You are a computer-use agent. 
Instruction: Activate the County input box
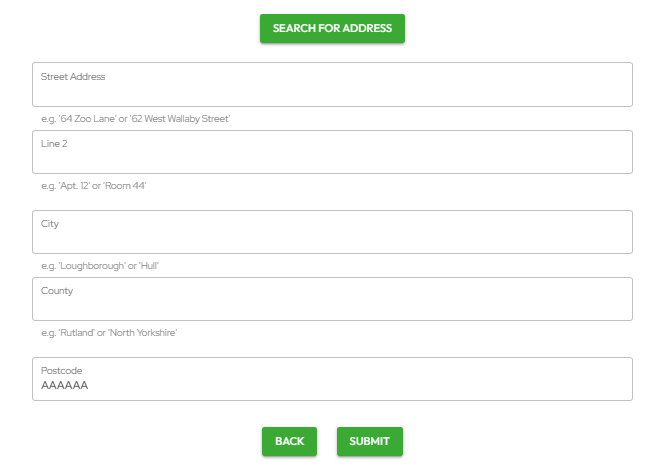pyautogui.click(x=332, y=305)
